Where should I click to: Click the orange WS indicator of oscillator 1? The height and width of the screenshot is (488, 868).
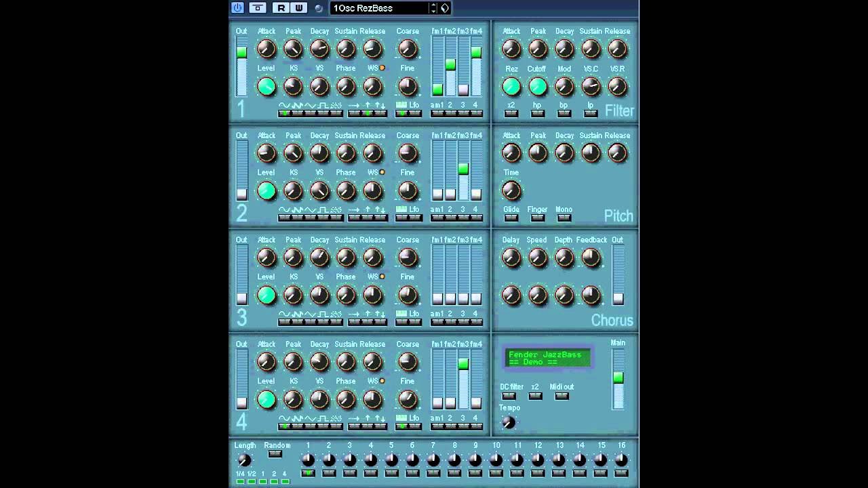coord(382,68)
